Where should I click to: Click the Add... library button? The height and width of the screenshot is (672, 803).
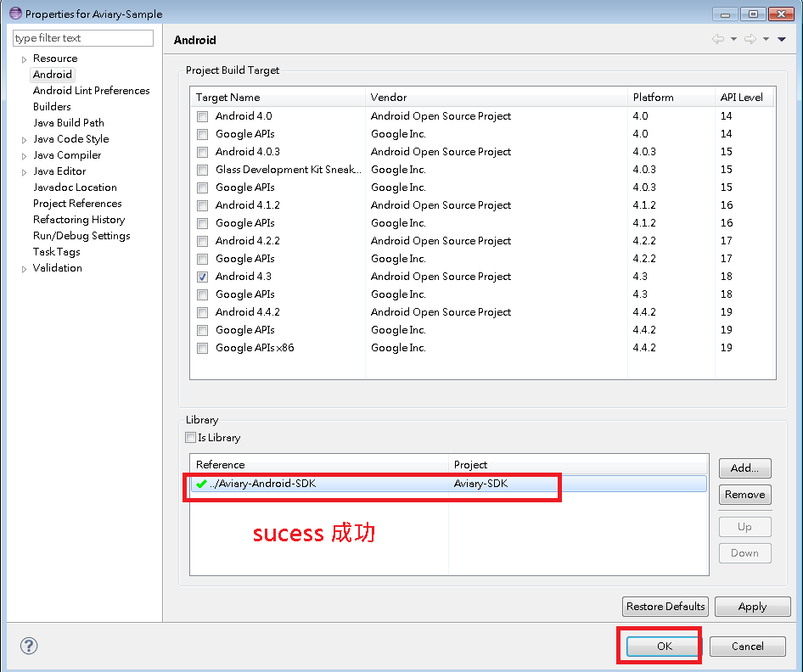pos(744,468)
